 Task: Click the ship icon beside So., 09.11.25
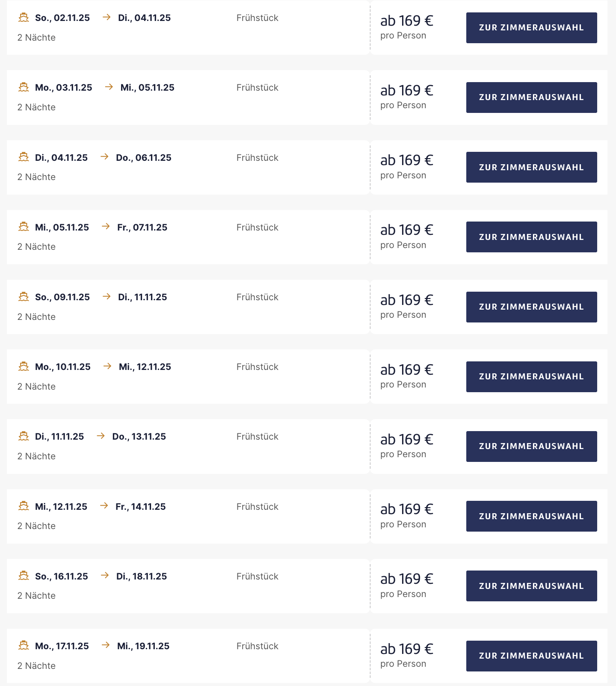click(x=24, y=297)
